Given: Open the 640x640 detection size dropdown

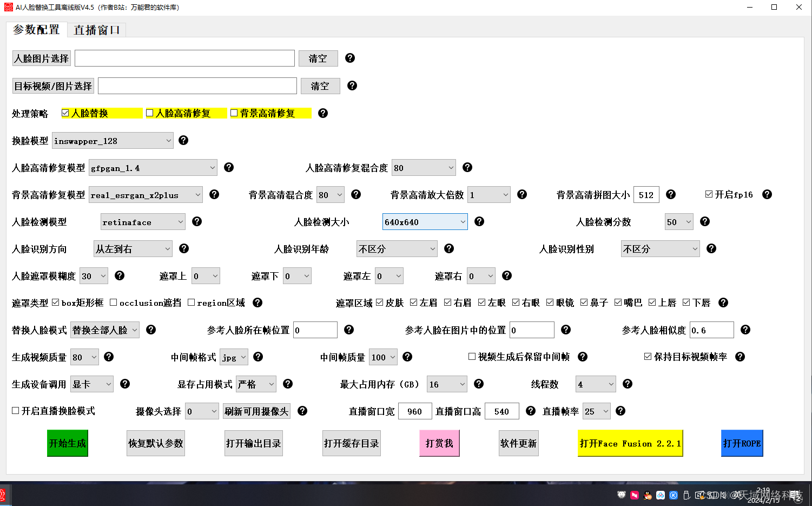Looking at the screenshot, I should [x=425, y=222].
